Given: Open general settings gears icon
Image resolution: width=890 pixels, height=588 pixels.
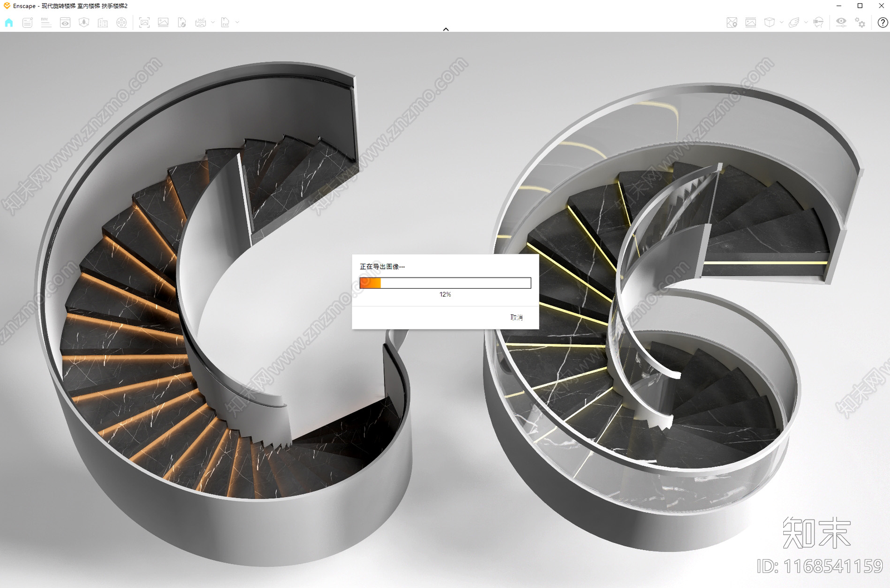Looking at the screenshot, I should [861, 23].
